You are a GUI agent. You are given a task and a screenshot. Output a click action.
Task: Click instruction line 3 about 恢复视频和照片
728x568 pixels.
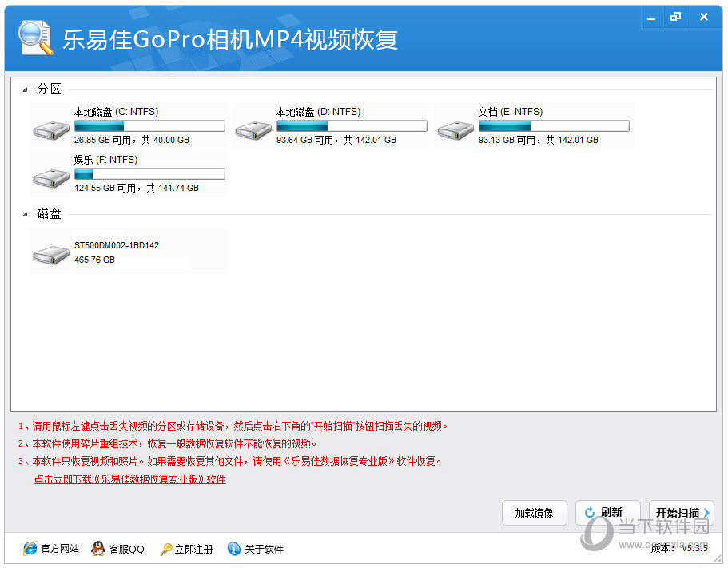pos(230,461)
